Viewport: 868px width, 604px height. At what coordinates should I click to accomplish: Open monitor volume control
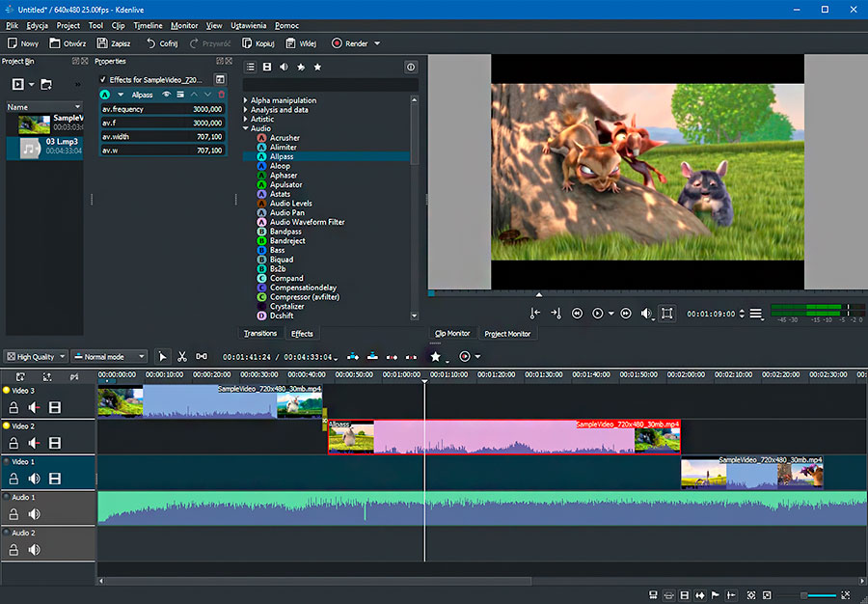[646, 314]
